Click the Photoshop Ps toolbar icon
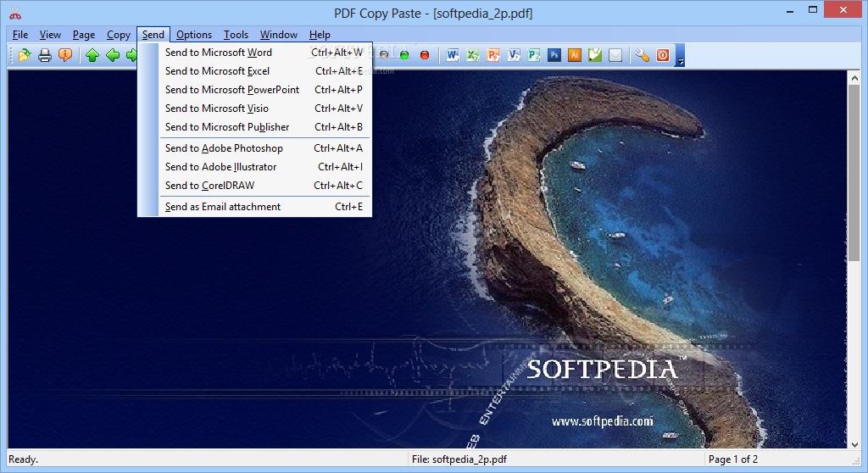Image resolution: width=868 pixels, height=473 pixels. tap(554, 55)
